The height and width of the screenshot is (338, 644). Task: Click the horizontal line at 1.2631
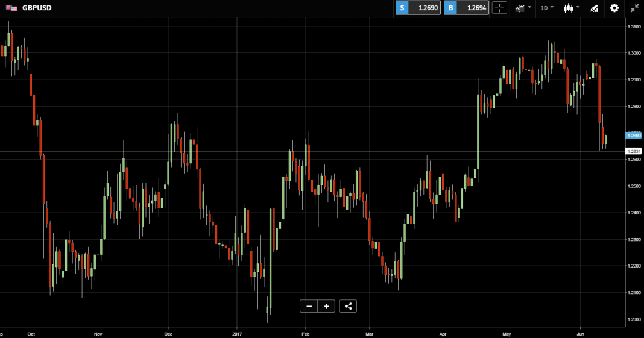click(x=312, y=151)
